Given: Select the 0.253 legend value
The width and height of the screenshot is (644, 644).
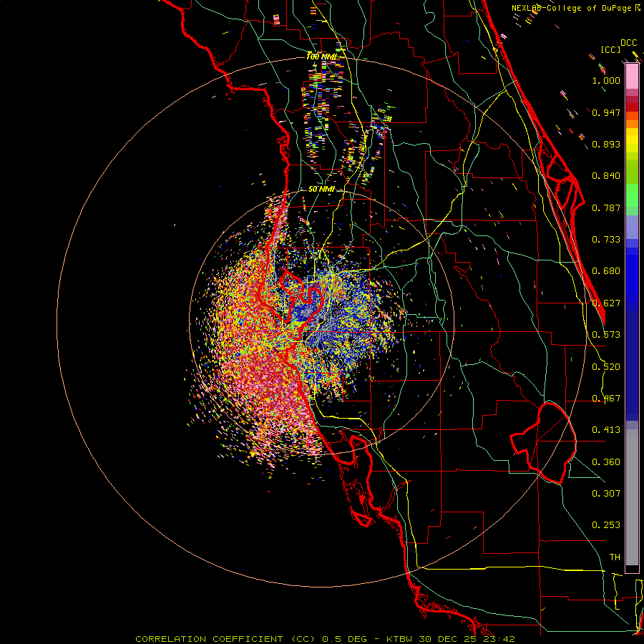Looking at the screenshot, I should [x=606, y=525].
